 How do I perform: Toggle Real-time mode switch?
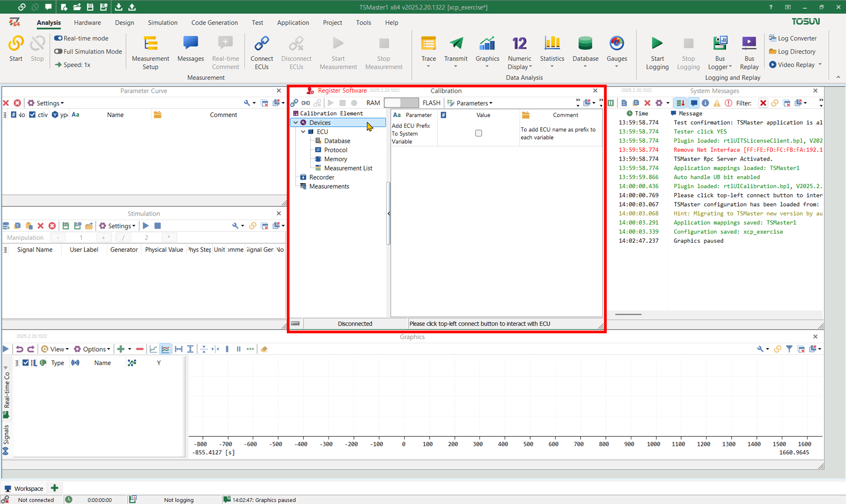pyautogui.click(x=58, y=38)
